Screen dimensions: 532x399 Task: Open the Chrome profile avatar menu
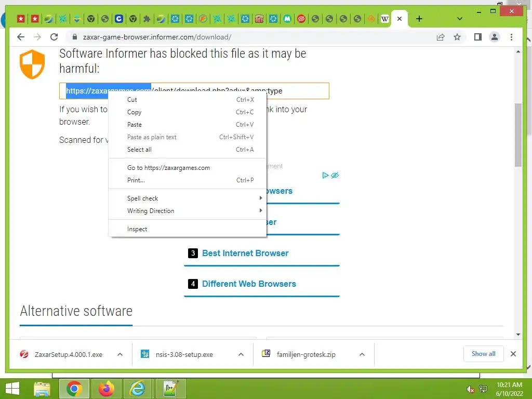495,37
